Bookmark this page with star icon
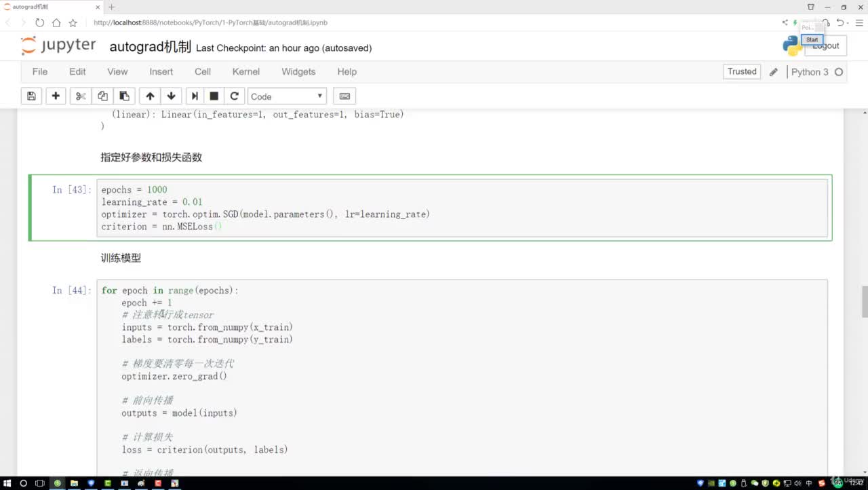 (x=73, y=22)
